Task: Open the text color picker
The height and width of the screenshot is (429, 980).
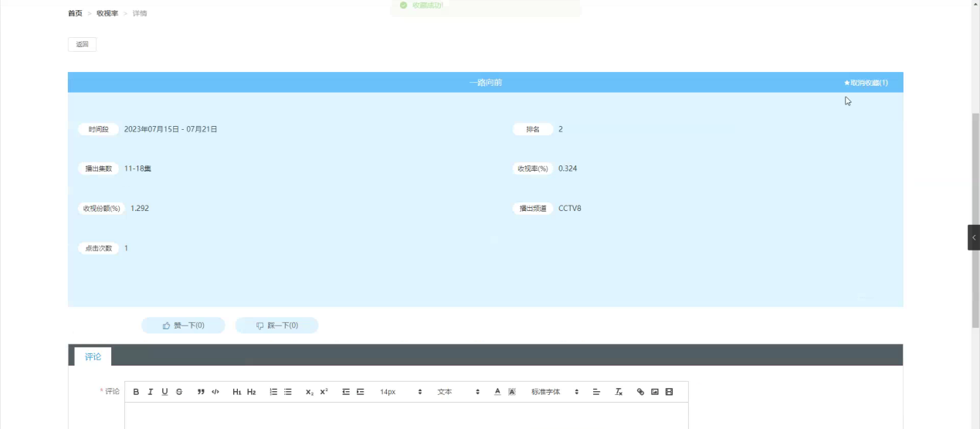Action: (x=497, y=392)
